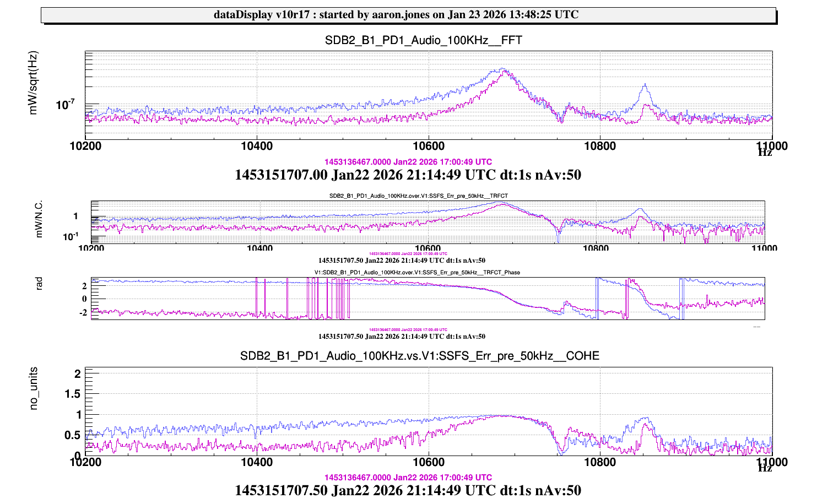The image size is (817, 504).
Task: Click the mW/sqrt(Hz) y-axis label
Action: click(x=34, y=83)
